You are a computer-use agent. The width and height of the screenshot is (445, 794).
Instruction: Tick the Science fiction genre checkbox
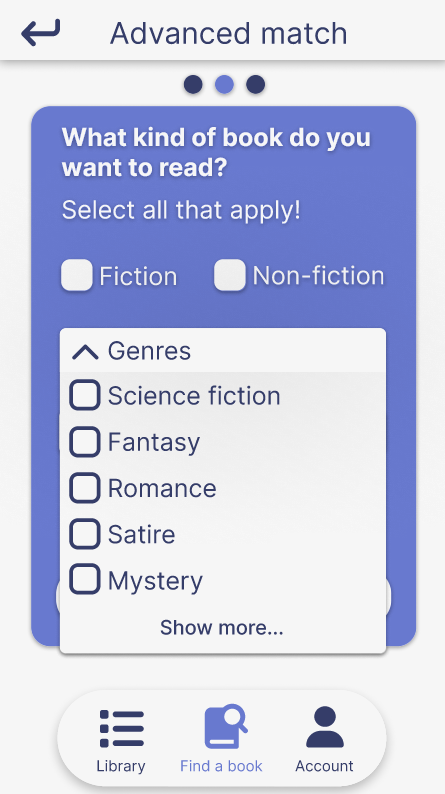tap(85, 395)
